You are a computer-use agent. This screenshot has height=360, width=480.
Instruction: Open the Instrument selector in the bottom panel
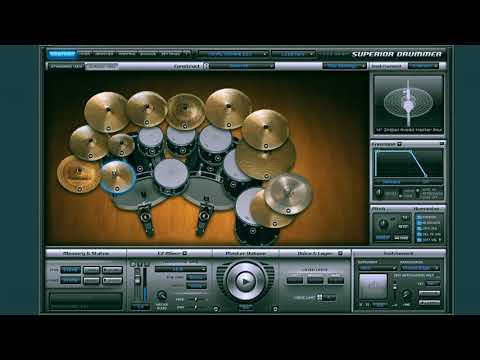click(x=377, y=268)
